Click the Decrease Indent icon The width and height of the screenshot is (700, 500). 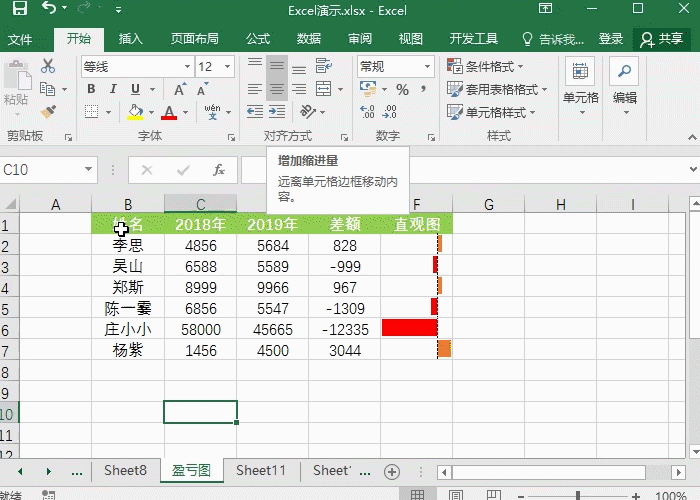(x=255, y=111)
